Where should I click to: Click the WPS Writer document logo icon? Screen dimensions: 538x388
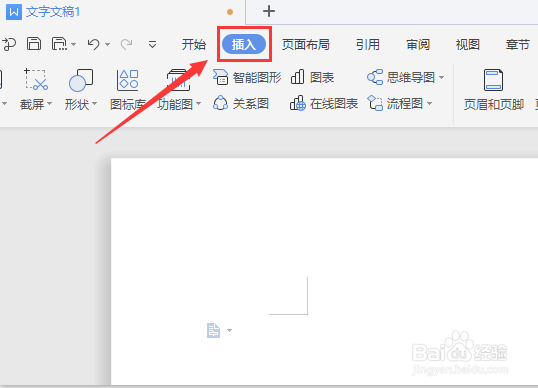(x=14, y=12)
